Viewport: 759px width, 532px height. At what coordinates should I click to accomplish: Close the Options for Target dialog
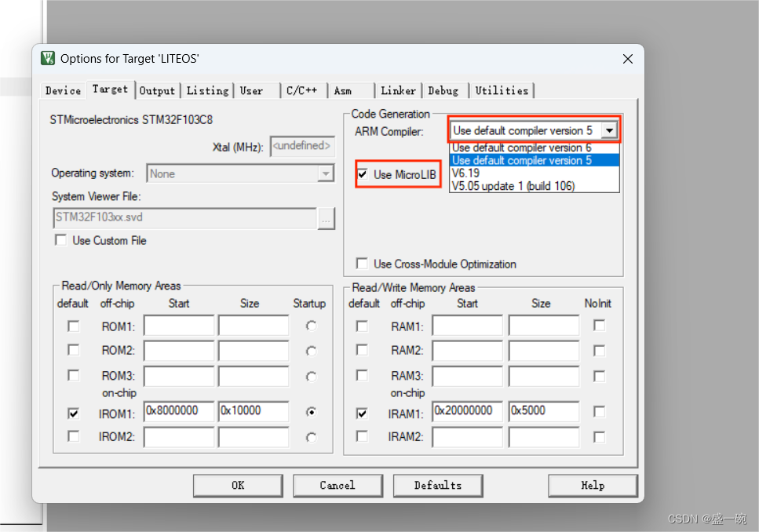(628, 59)
